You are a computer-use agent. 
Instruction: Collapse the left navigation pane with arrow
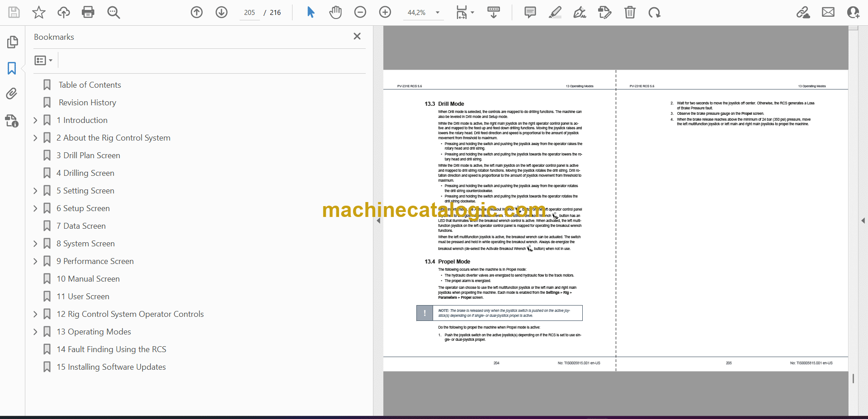tap(378, 221)
